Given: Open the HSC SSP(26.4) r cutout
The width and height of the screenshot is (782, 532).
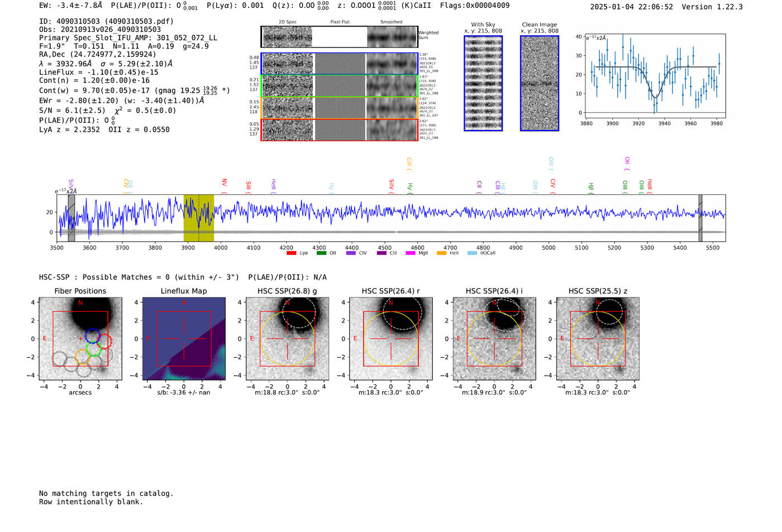Looking at the screenshot, I should [390, 339].
